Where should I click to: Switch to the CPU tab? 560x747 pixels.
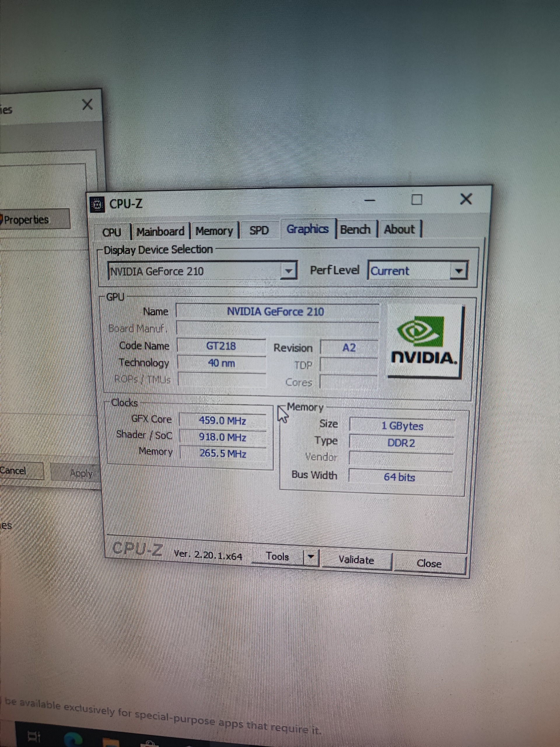[x=112, y=232]
